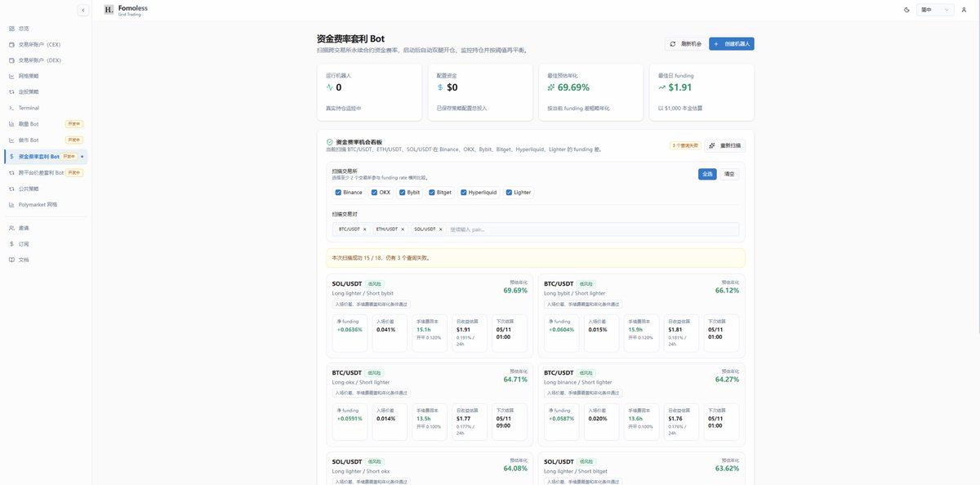Click the 69.69% annualized value on SOL/USDT card
The width and height of the screenshot is (980, 485).
[x=515, y=291]
